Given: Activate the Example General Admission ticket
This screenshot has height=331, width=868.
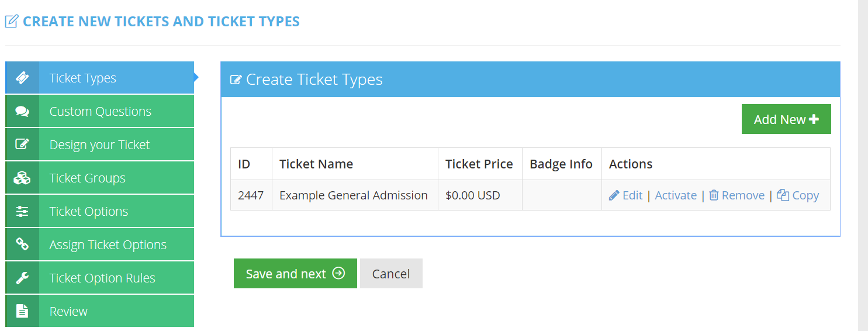Looking at the screenshot, I should point(676,195).
